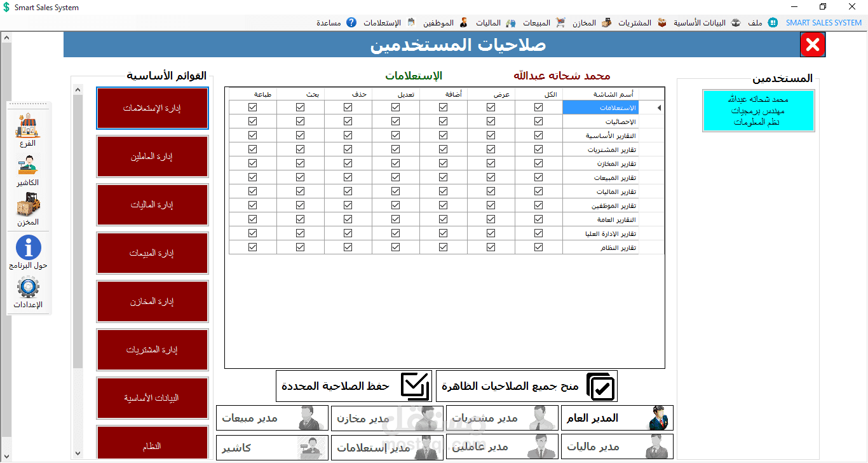Open the الفرع (branch) sidebar icon
Screen dimensions: 868x463
click(x=27, y=130)
